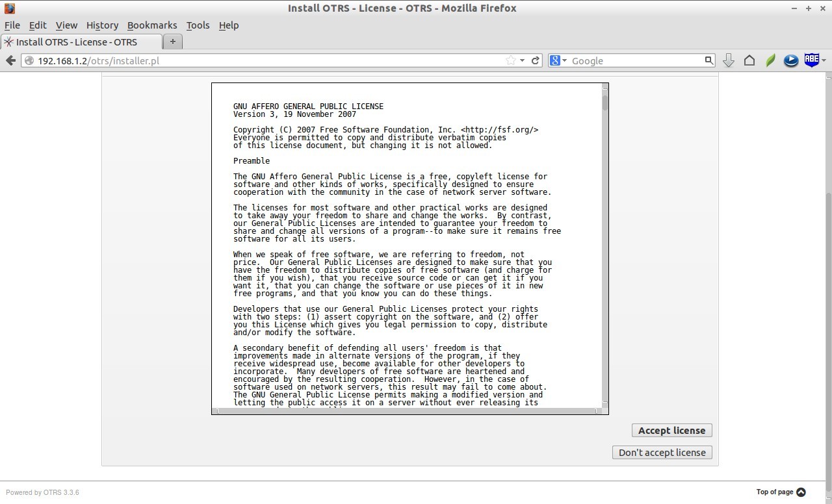Open the Help menu
The height and width of the screenshot is (504, 832).
pyautogui.click(x=229, y=25)
